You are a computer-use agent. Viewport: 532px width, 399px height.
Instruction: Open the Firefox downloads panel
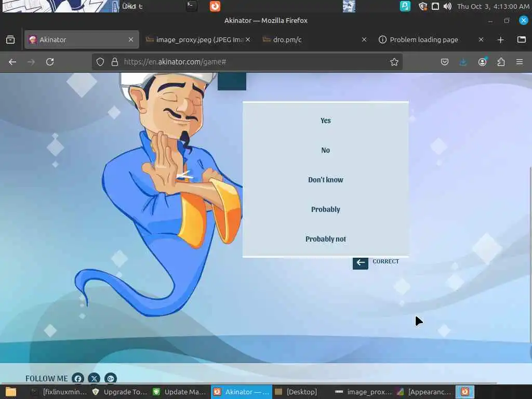point(463,62)
